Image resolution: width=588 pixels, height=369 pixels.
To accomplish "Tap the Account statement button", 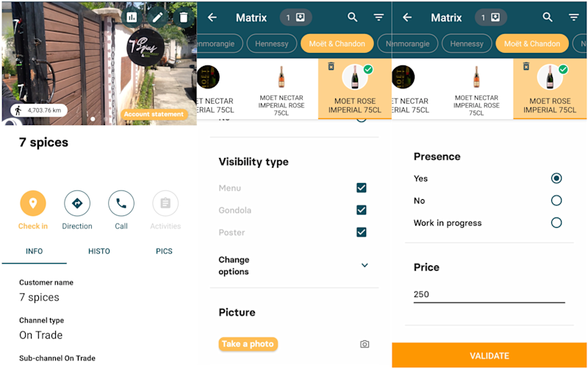I will click(x=154, y=114).
